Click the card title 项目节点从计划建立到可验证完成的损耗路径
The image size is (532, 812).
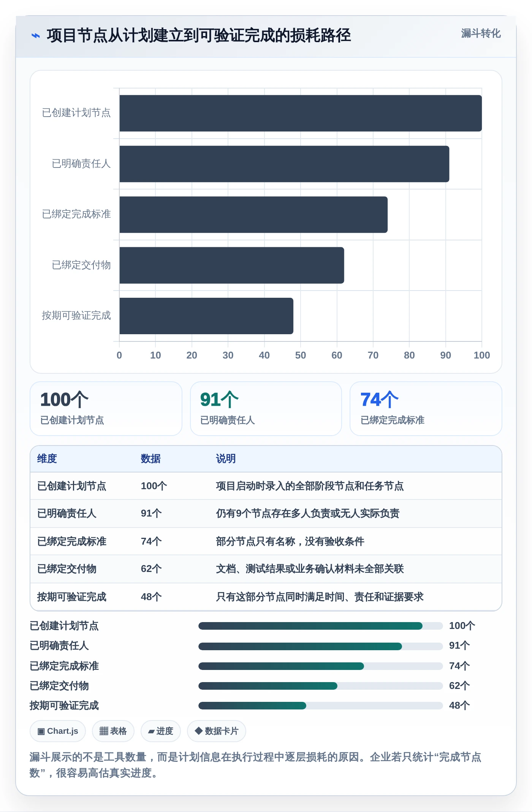pos(199,35)
